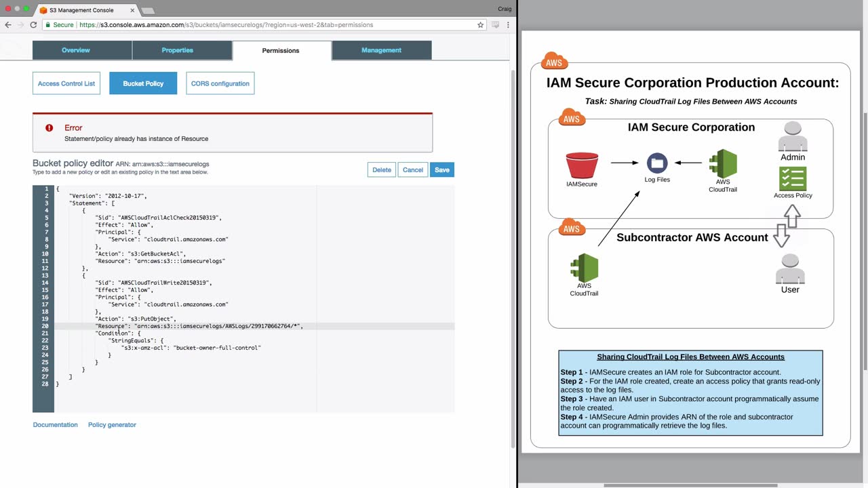Save the bucket policy
The image size is (868, 488).
pos(442,169)
